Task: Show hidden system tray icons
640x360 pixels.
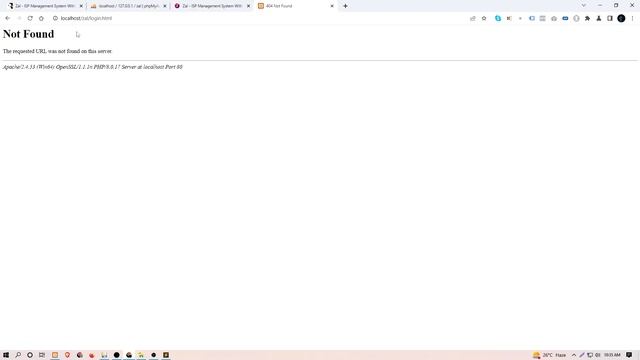Action: click(574, 355)
